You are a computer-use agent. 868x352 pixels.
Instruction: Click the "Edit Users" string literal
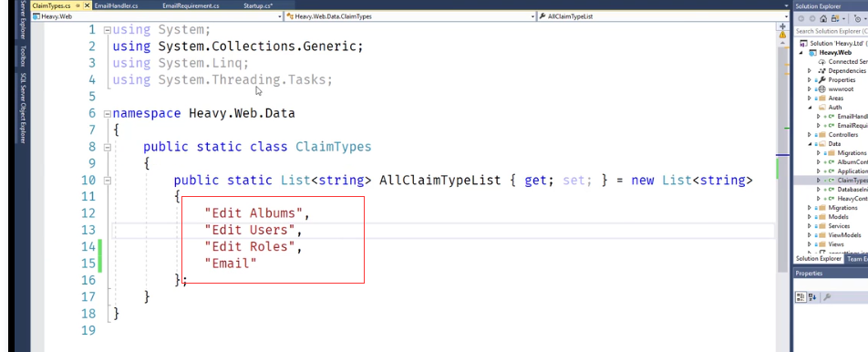pyautogui.click(x=249, y=230)
